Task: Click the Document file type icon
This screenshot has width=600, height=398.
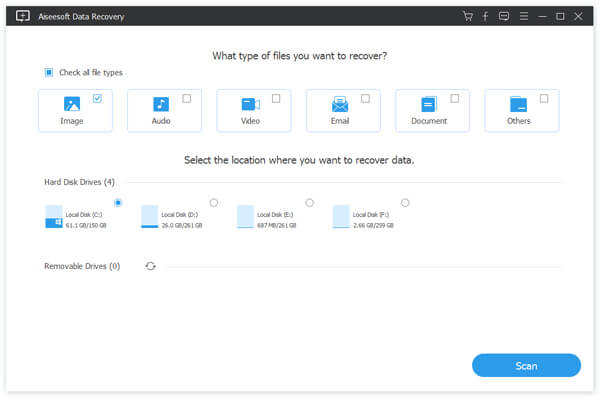Action: 429,104
